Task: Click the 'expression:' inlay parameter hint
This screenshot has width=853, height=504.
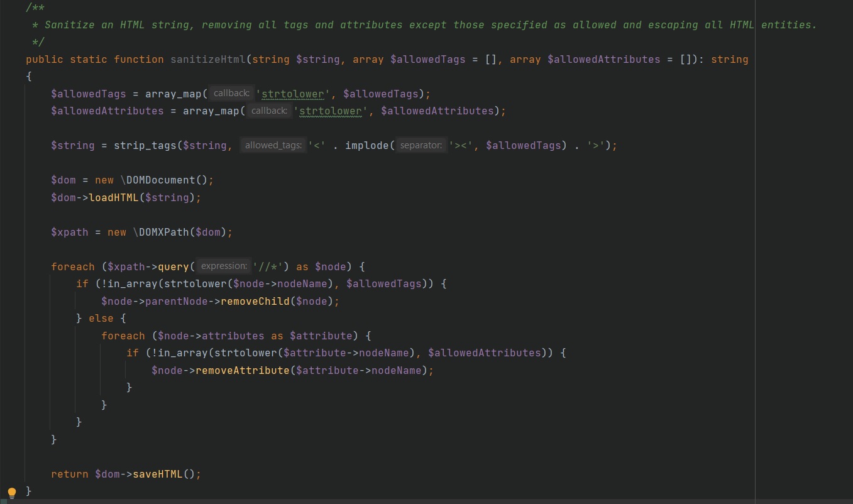Action: point(224,266)
